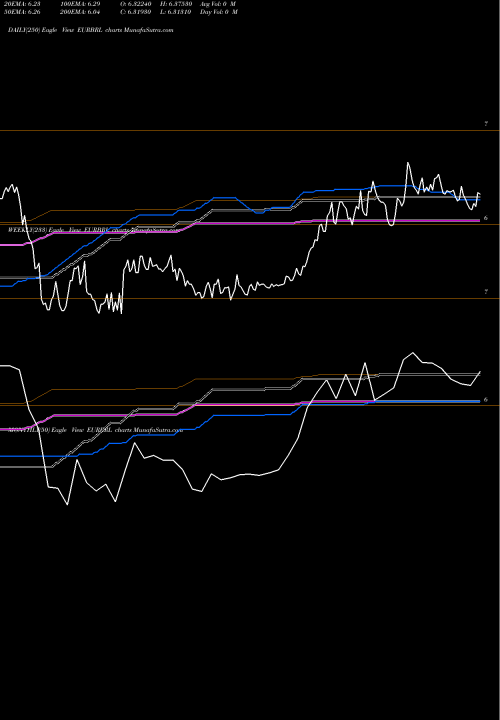The width and height of the screenshot is (500, 720).
Task: Click the Avg Vol: 0 M text
Action: (x=218, y=4)
